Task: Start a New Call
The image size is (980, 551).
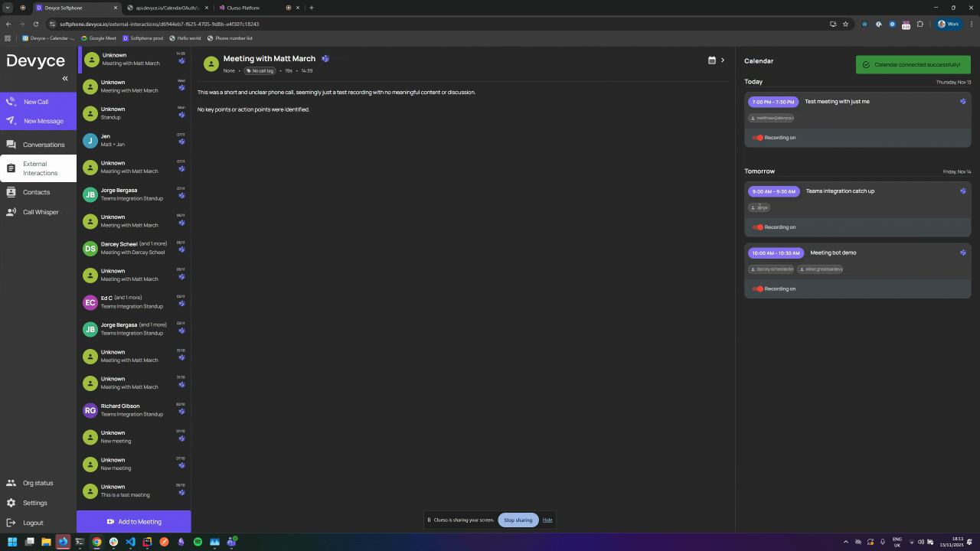Action: (x=38, y=102)
